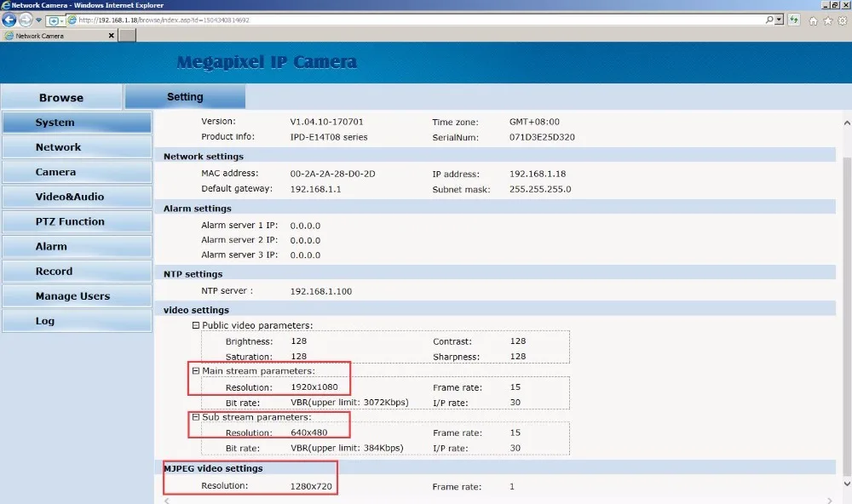Click serial number 071D3E25D320

(542, 137)
